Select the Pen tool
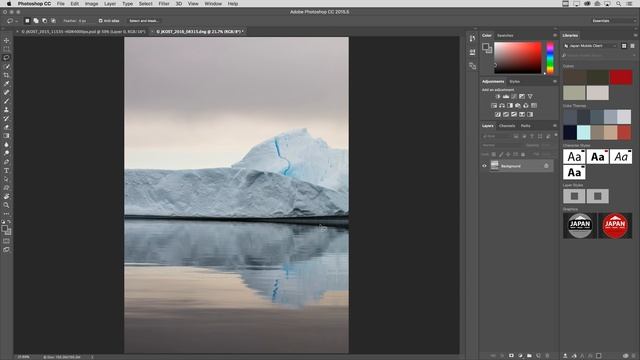This screenshot has width=640, height=360. (x=7, y=162)
